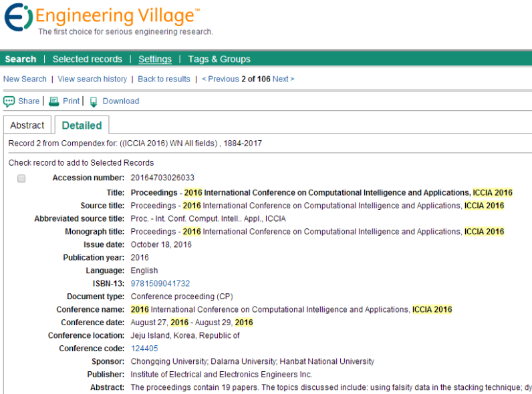The image size is (532, 394).
Task: Click Check record to add to Selected Records
Action: 81,163
